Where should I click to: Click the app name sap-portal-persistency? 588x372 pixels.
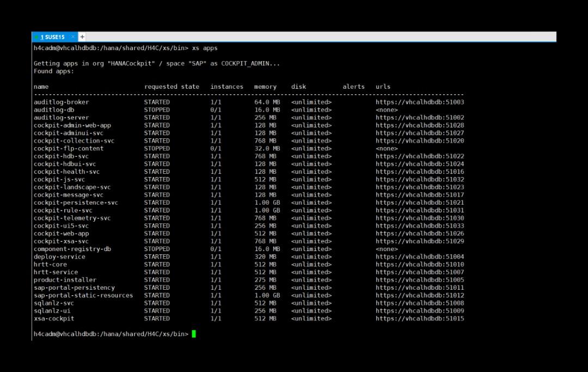(x=74, y=288)
